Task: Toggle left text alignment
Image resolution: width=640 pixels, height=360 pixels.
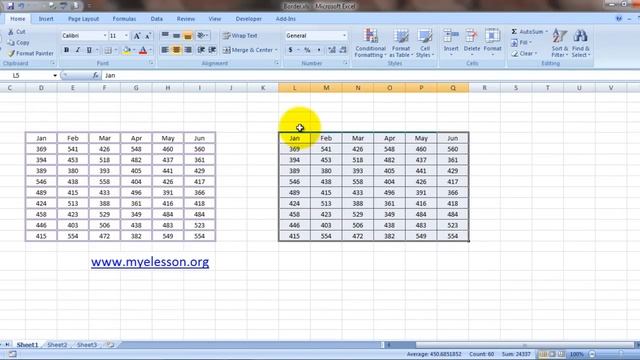Action: click(x=165, y=50)
